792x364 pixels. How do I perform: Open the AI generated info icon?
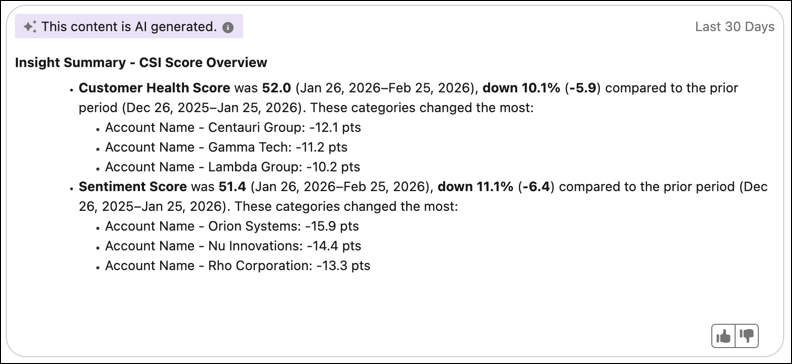(x=228, y=27)
